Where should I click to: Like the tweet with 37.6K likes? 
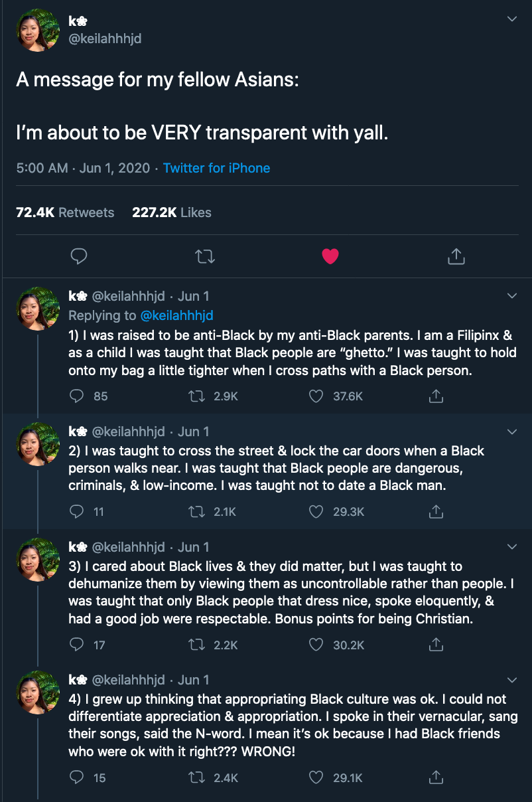click(316, 396)
